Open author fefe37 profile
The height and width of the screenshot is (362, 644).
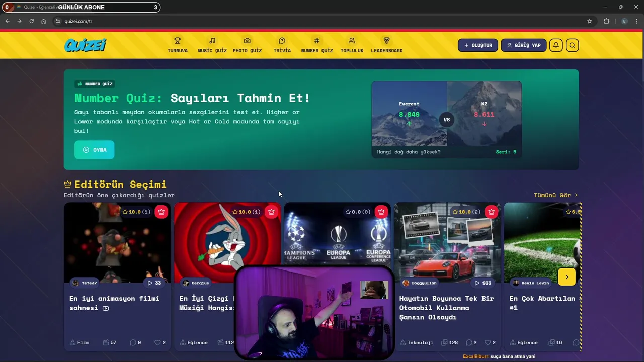(x=85, y=283)
